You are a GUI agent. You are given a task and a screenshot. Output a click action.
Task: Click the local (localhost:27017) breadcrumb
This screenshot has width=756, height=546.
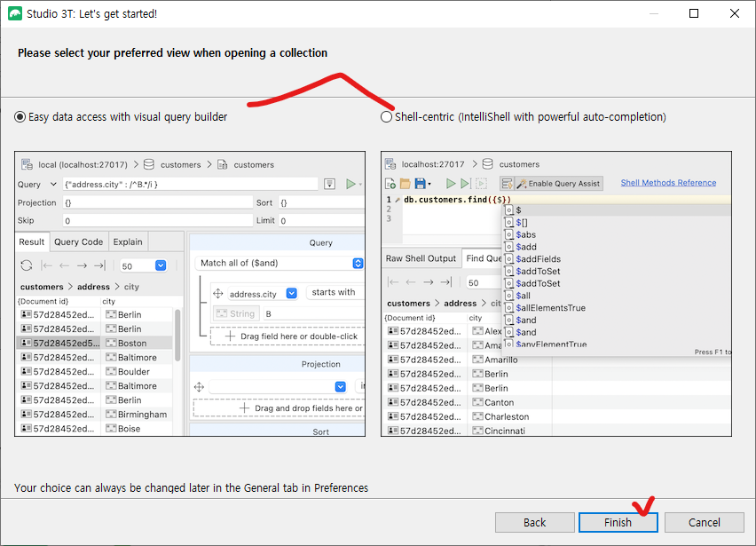83,164
